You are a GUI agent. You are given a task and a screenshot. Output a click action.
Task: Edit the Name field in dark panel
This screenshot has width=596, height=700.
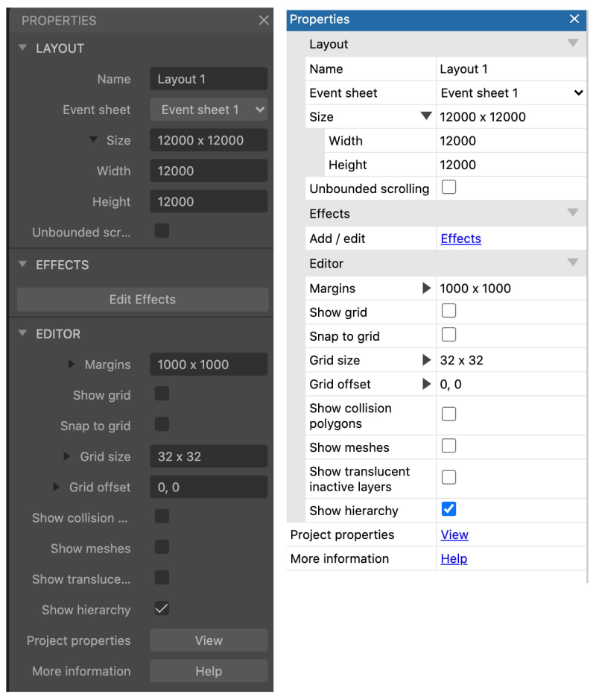point(209,79)
